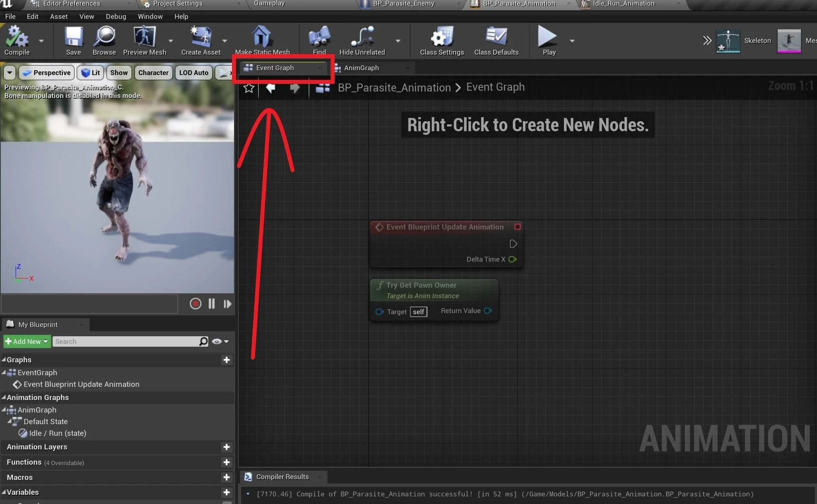817x504 pixels.
Task: Switch to the Mesh editor mode thumbnail
Action: (x=789, y=41)
